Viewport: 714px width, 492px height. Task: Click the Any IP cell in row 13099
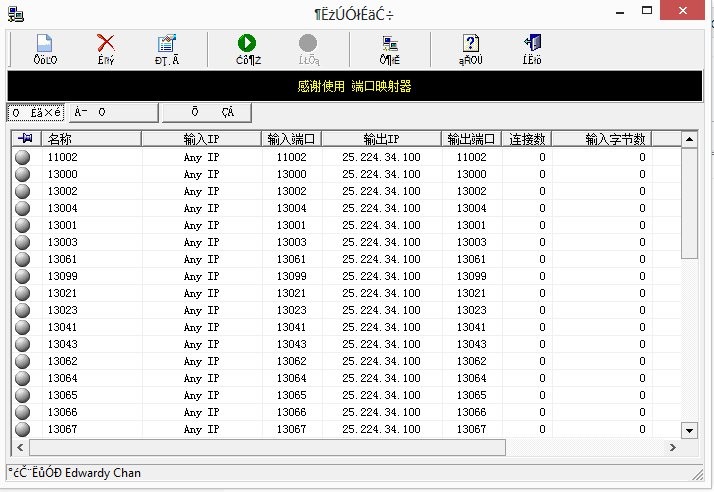tap(202, 276)
